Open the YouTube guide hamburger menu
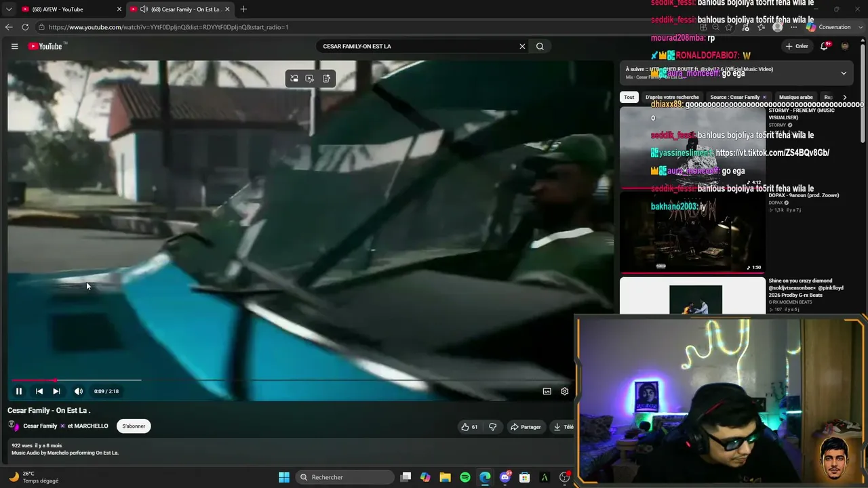This screenshot has width=868, height=488. coord(14,46)
